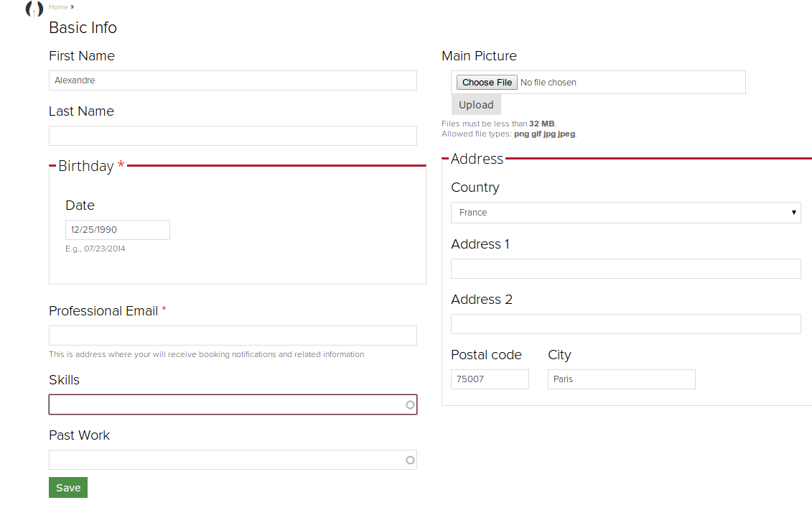Open the Country dropdown showing France
The height and width of the screenshot is (518, 812).
[625, 213]
